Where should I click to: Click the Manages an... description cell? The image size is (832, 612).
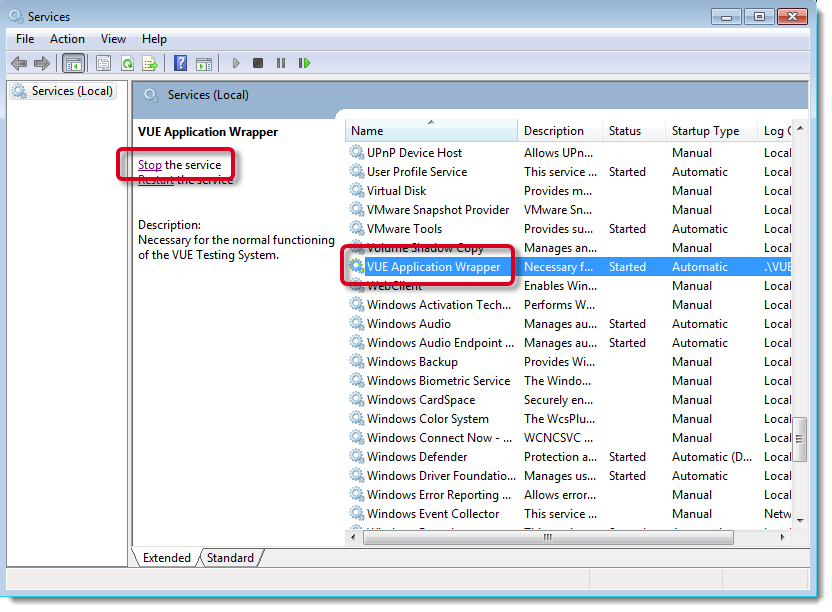point(560,248)
